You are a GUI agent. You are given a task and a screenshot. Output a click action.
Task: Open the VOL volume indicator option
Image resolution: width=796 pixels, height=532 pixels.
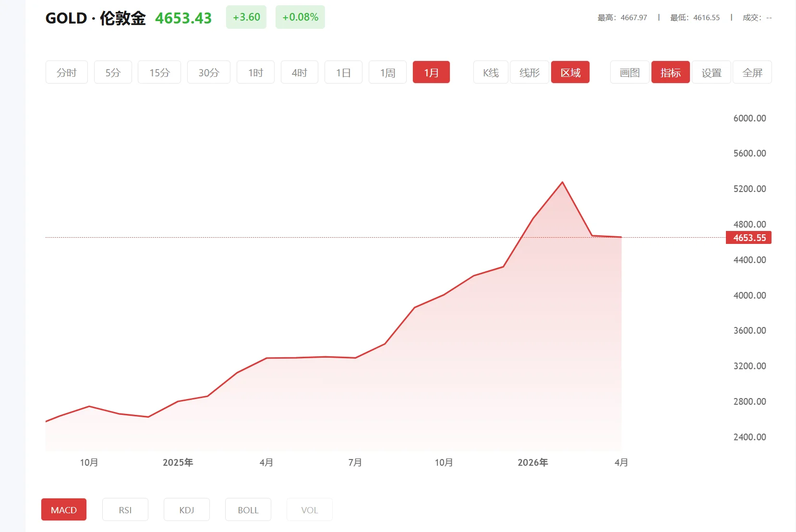309,509
